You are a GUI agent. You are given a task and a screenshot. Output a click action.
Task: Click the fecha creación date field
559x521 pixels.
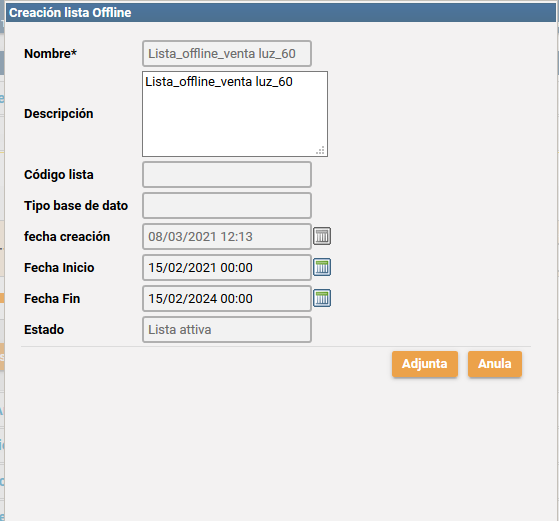pyautogui.click(x=227, y=236)
